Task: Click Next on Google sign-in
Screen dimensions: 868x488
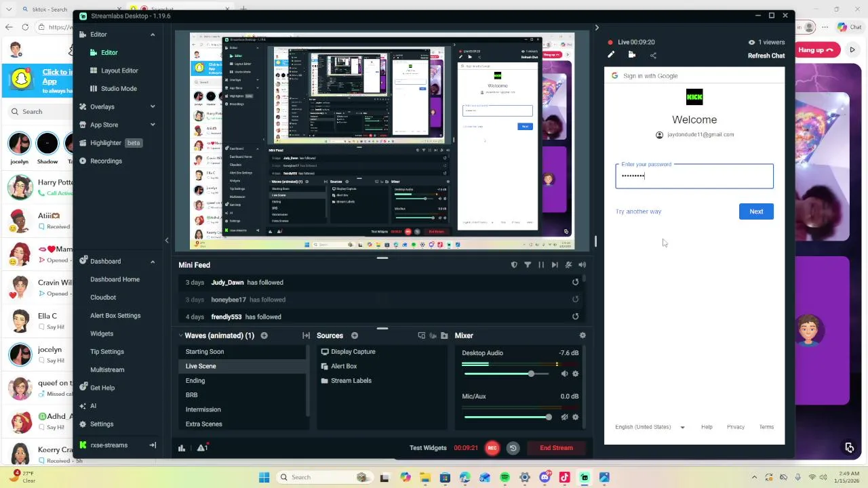Action: pyautogui.click(x=756, y=211)
